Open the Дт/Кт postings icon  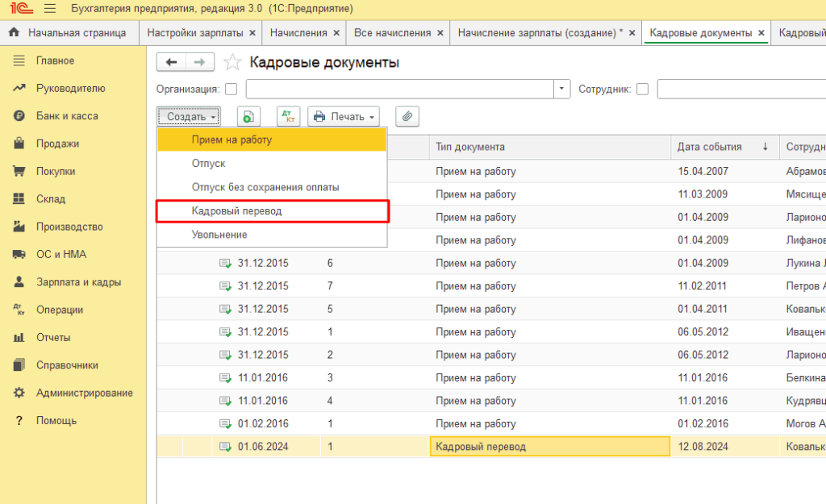[x=288, y=117]
